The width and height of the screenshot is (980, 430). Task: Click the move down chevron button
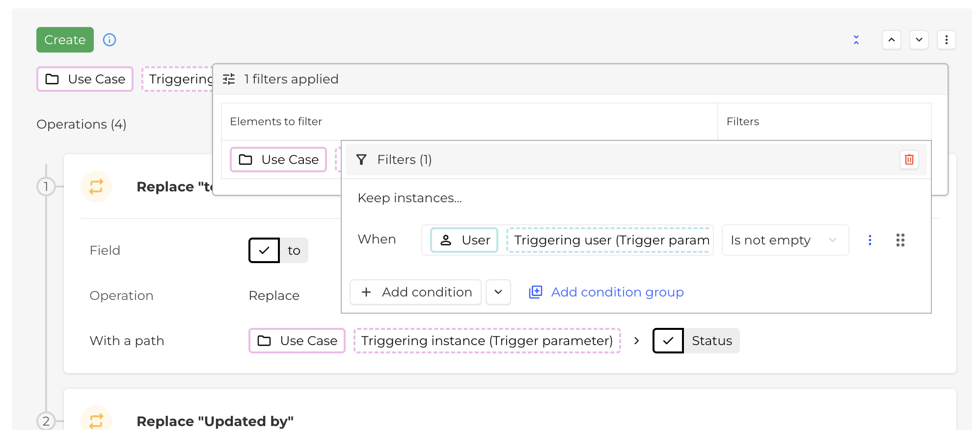pyautogui.click(x=919, y=40)
